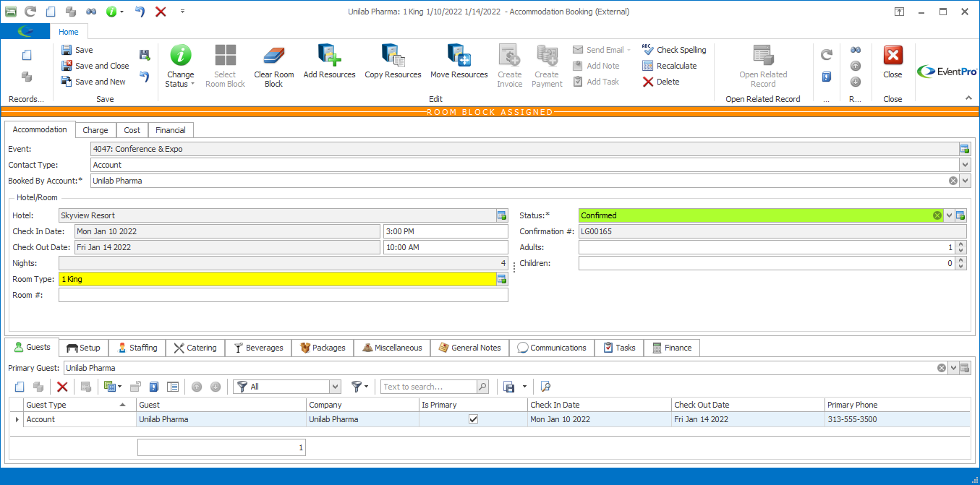Click the red Close button in the ribbon
Viewport: 980px width, 485px height.
pyautogui.click(x=893, y=62)
